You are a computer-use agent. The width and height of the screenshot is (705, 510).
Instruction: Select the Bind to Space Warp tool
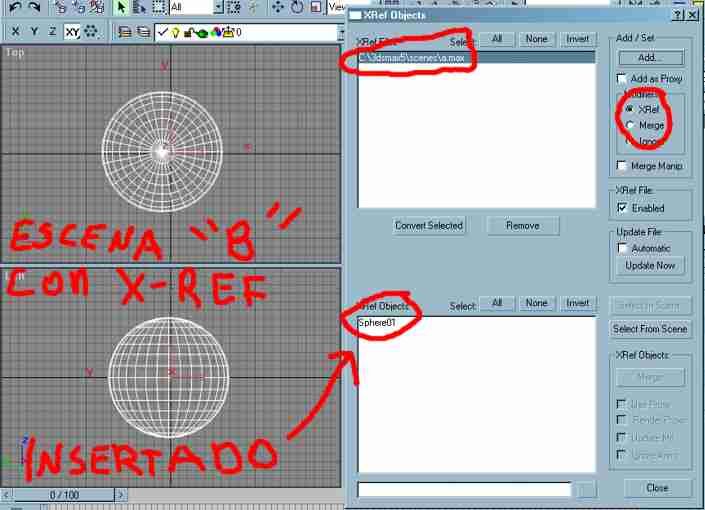[x=96, y=7]
